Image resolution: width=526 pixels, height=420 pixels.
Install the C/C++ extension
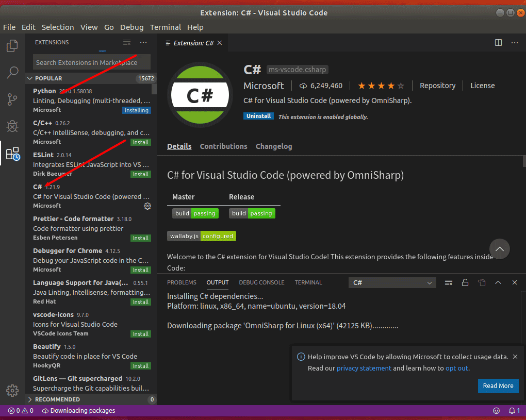[141, 142]
